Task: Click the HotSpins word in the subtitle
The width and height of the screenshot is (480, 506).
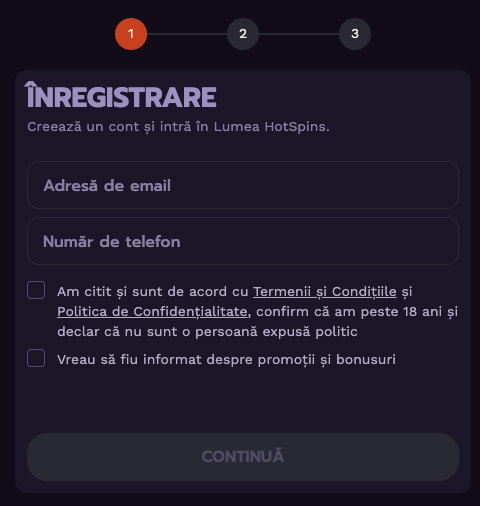Action: coord(295,127)
